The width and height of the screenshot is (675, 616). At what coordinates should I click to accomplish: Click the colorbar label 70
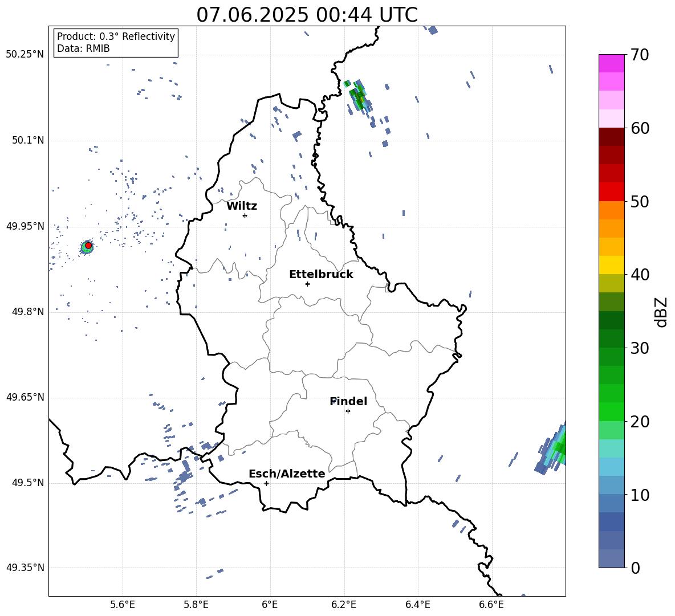tap(640, 55)
